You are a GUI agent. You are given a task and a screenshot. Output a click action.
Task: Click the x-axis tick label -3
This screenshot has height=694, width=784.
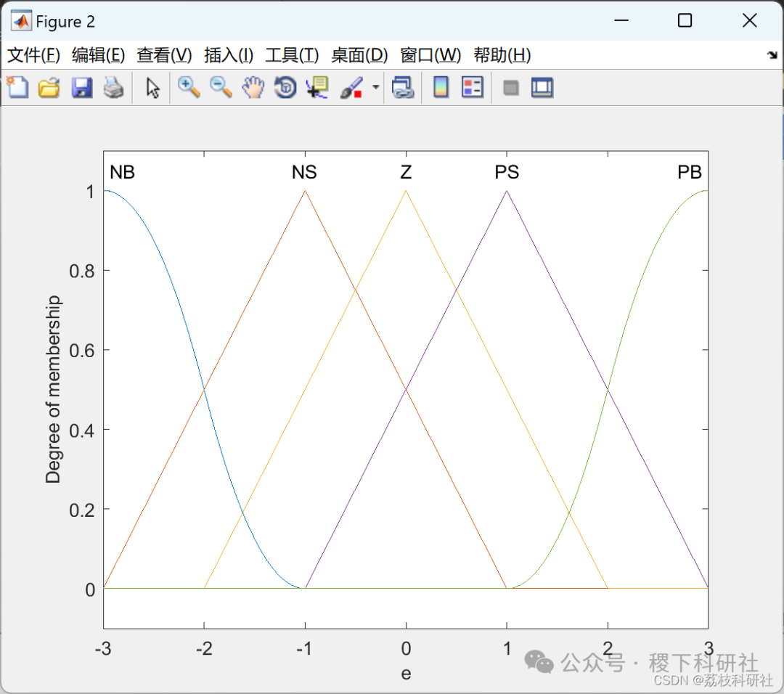point(103,649)
